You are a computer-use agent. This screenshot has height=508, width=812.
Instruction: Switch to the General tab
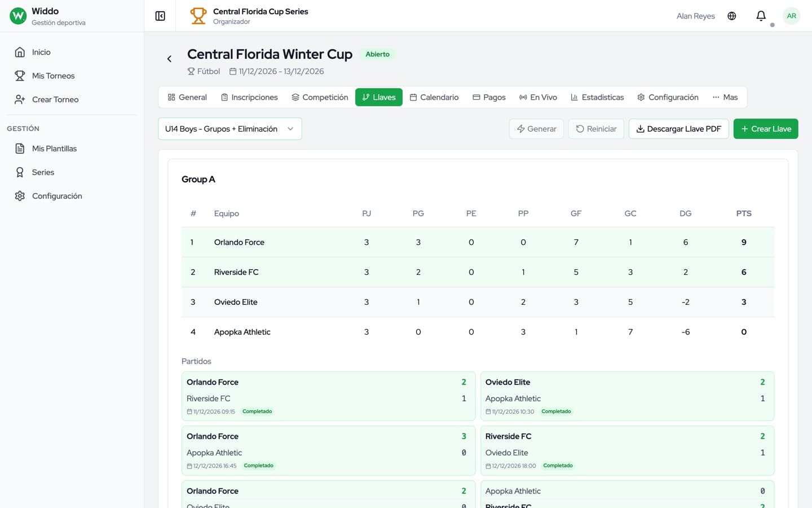[187, 97]
